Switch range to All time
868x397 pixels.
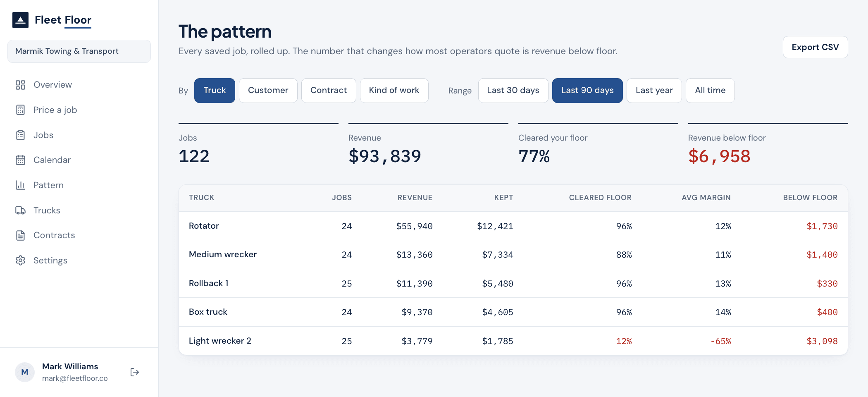(710, 91)
